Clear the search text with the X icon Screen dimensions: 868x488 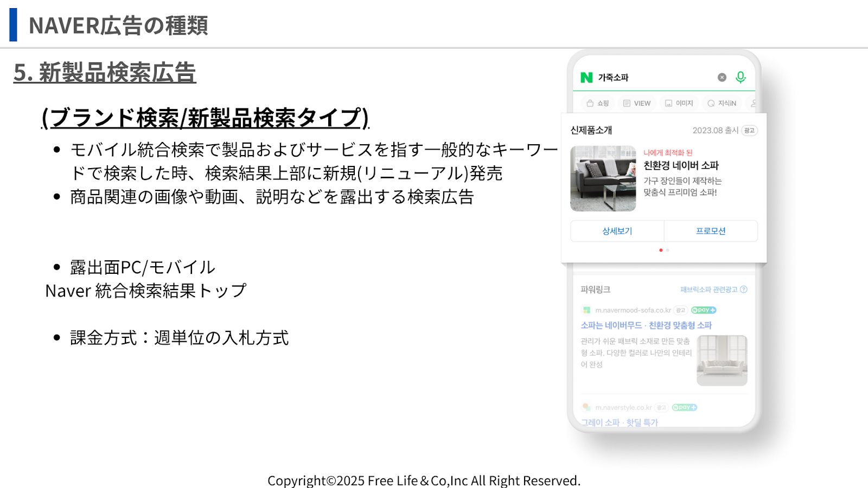click(722, 78)
